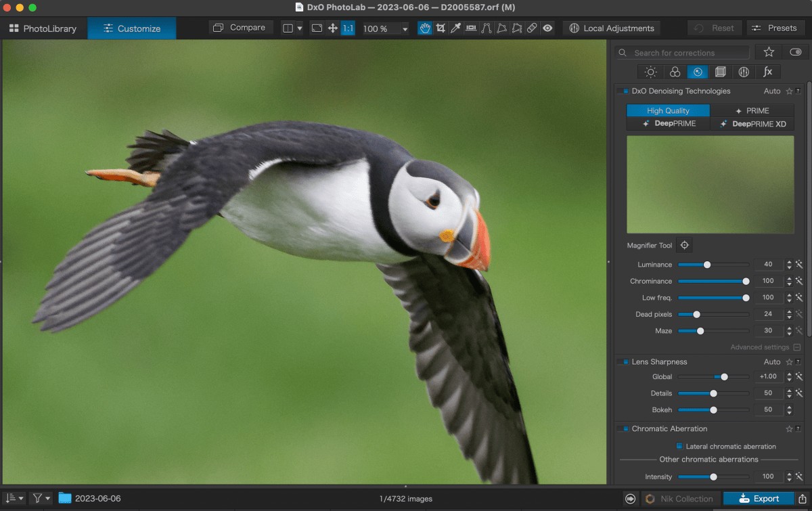This screenshot has height=511, width=812.
Task: Click the denoising preview thumbnail
Action: tap(710, 184)
